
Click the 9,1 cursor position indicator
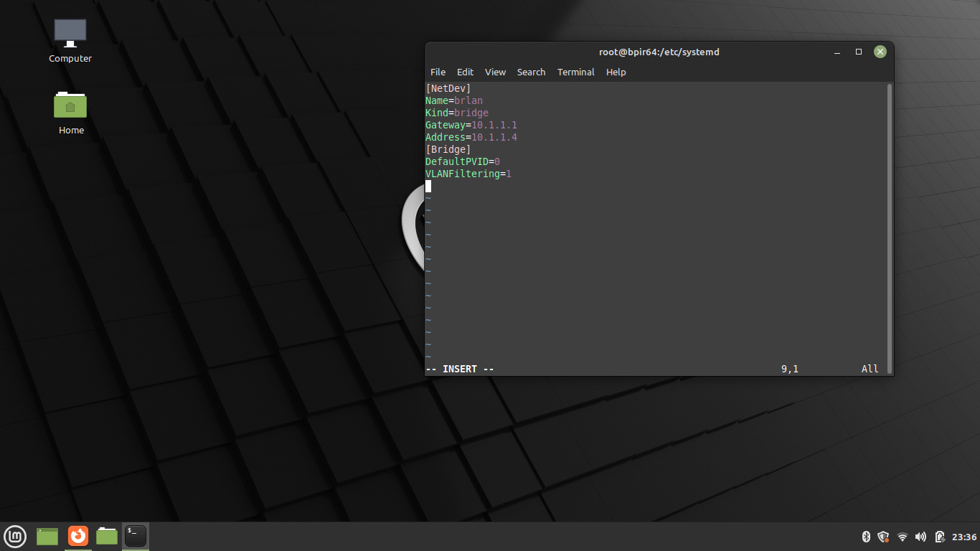click(x=790, y=369)
